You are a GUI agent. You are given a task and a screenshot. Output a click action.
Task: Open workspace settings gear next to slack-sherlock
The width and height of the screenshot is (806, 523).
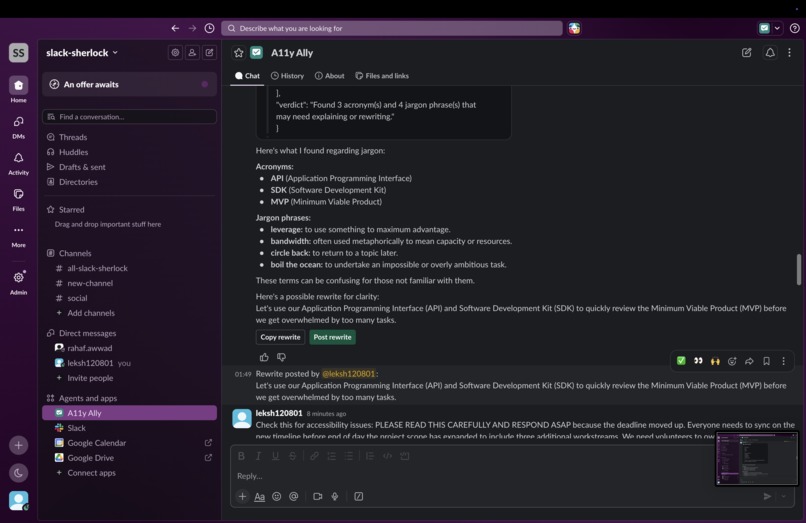(x=175, y=52)
